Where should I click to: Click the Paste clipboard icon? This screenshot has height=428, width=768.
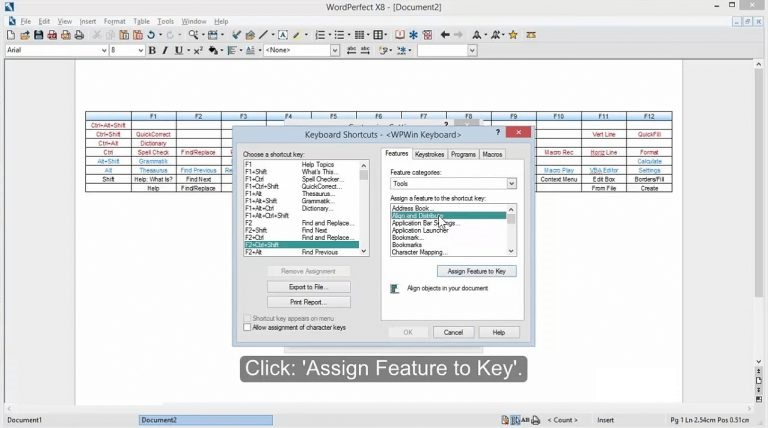[x=124, y=35]
